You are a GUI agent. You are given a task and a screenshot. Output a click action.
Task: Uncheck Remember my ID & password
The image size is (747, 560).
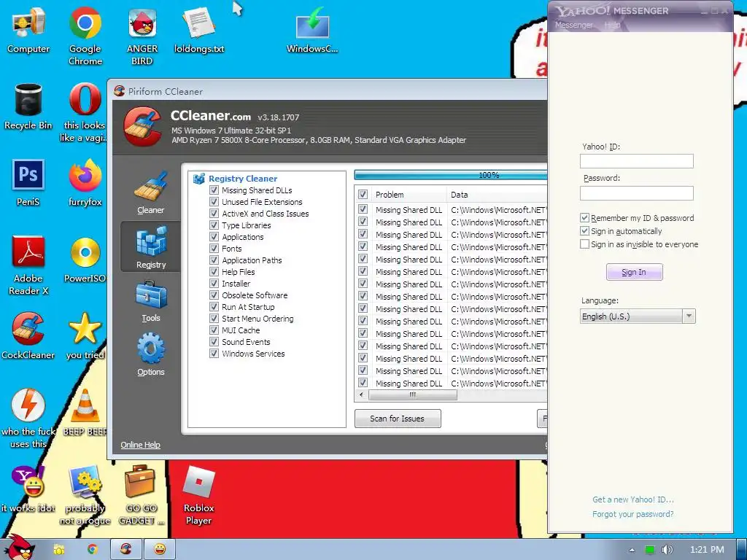[584, 217]
